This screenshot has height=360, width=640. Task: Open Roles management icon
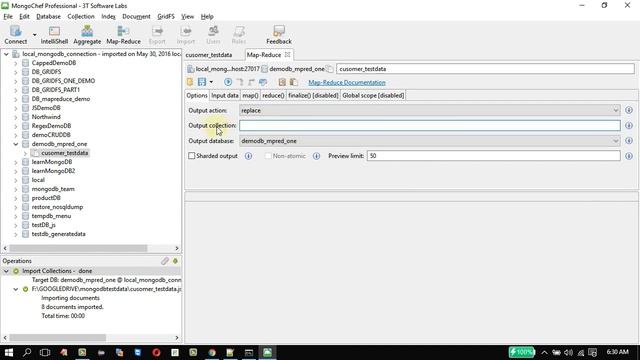(239, 35)
